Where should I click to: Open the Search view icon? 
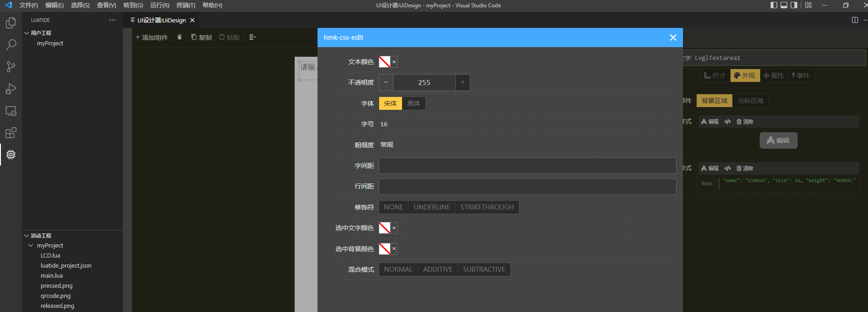click(x=11, y=45)
